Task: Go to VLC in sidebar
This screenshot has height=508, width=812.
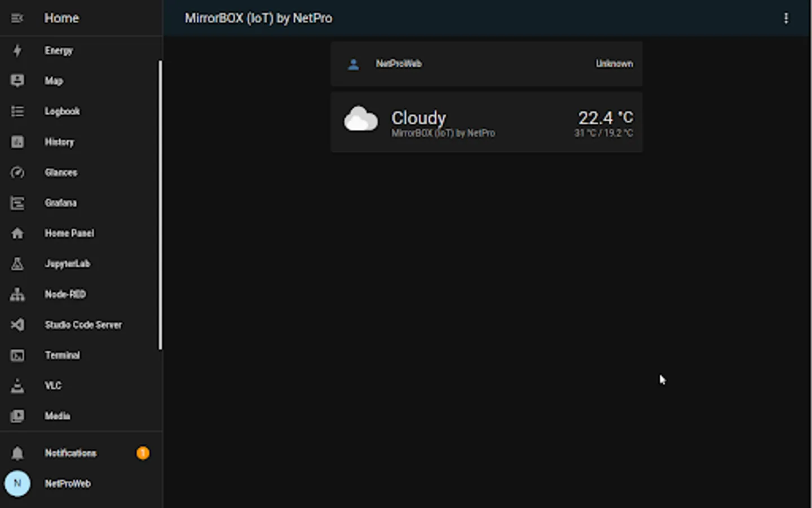Action: (x=52, y=386)
